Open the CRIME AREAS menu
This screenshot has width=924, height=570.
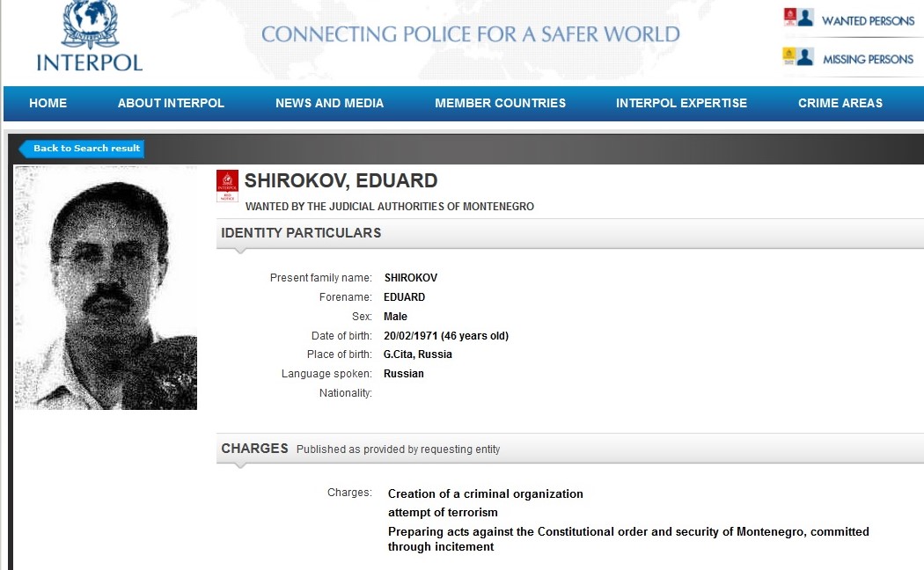coord(840,103)
